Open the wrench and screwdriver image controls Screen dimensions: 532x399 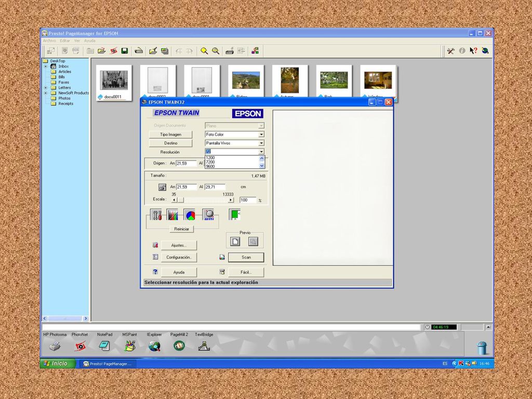tap(156, 215)
